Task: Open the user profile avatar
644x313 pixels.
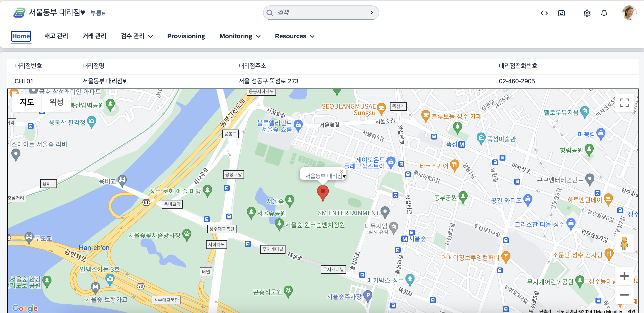Action: 629,12
